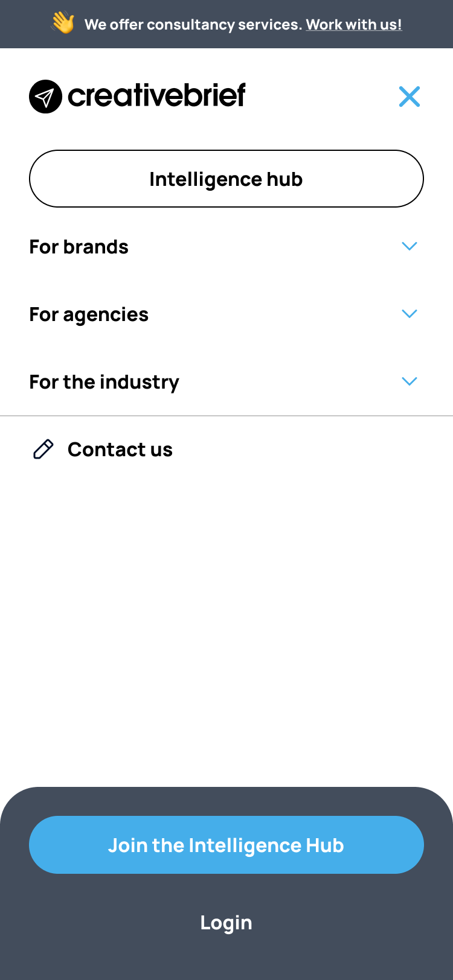Click the divider line above Contact us
Viewport: 453px width, 980px height.
[x=226, y=416]
